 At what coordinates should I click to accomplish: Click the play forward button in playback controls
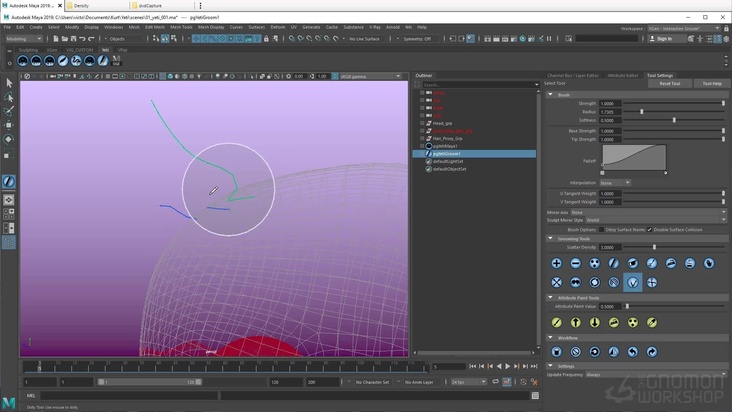(x=509, y=366)
